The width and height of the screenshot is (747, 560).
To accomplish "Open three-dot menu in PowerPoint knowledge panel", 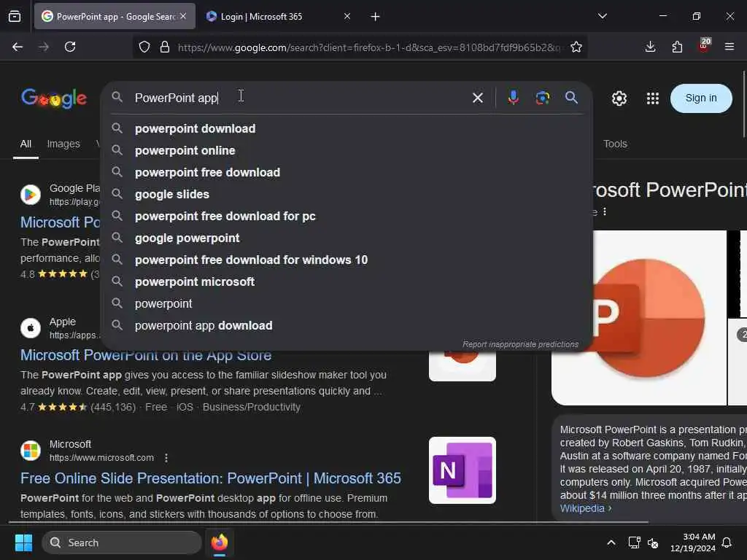I will (x=605, y=211).
